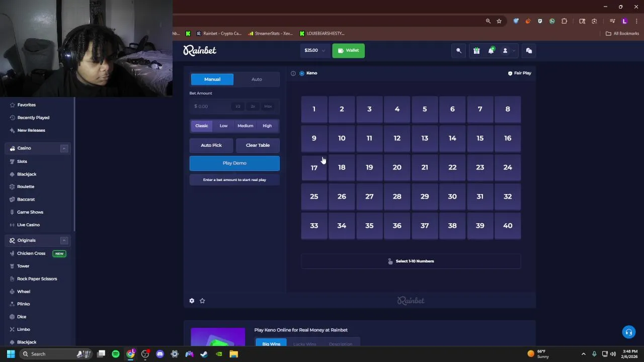Open the Fair Play shield link
The image size is (644, 362).
[x=520, y=73]
